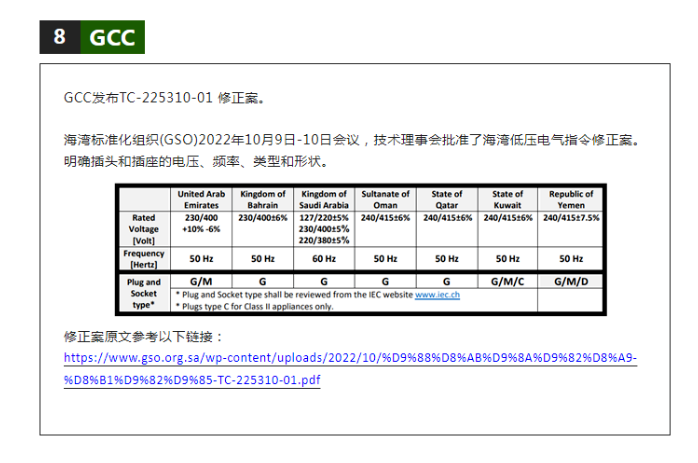Click the 127/220±5% Saudi voltage cell
The width and height of the screenshot is (698, 463).
(x=324, y=217)
